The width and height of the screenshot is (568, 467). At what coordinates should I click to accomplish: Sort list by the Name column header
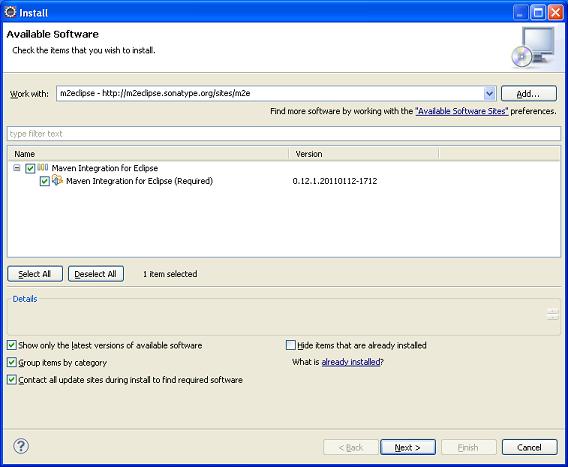pos(148,154)
